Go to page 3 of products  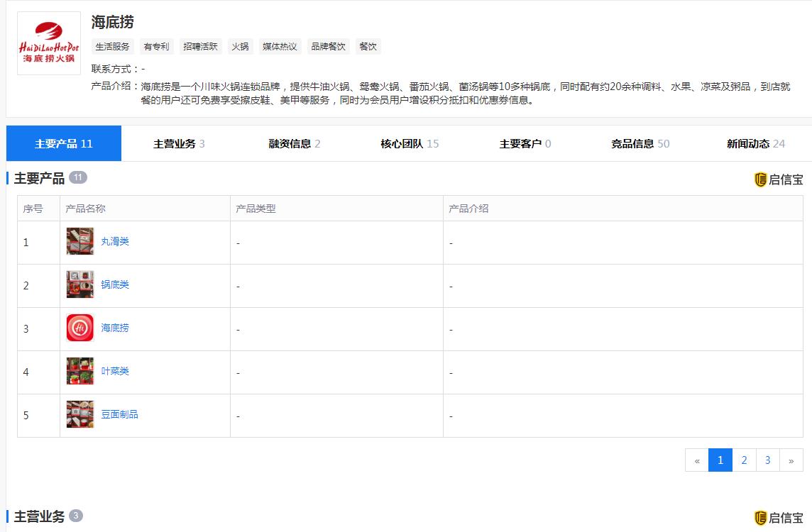point(767,460)
